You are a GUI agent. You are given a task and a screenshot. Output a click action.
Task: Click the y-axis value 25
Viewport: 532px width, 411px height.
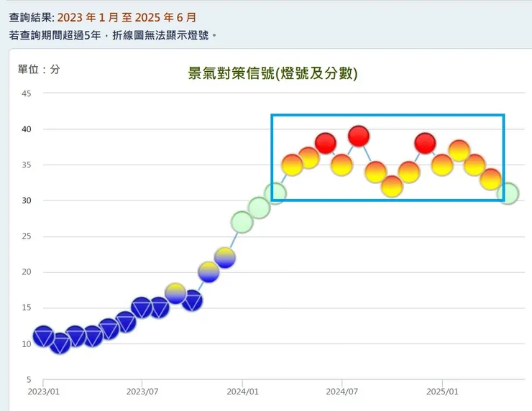click(x=26, y=236)
